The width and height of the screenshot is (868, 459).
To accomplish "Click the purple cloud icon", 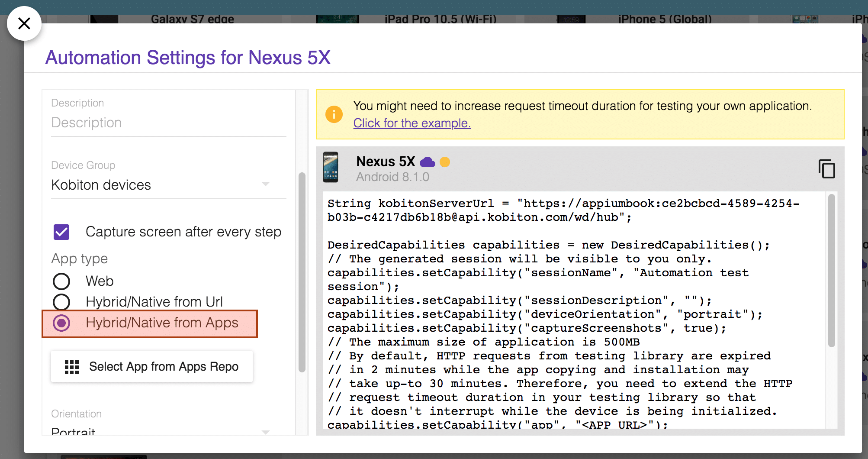I will [x=428, y=162].
